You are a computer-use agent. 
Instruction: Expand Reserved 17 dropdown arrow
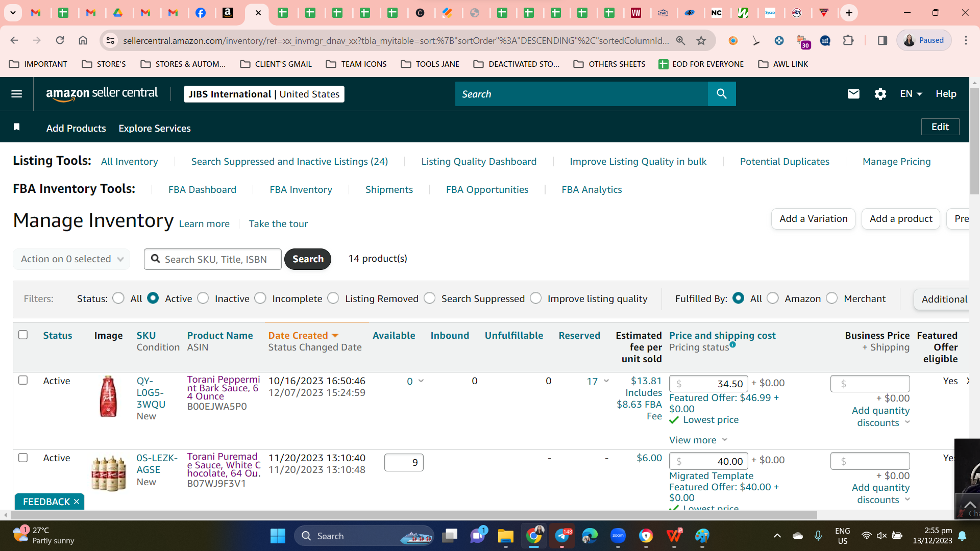(x=606, y=381)
